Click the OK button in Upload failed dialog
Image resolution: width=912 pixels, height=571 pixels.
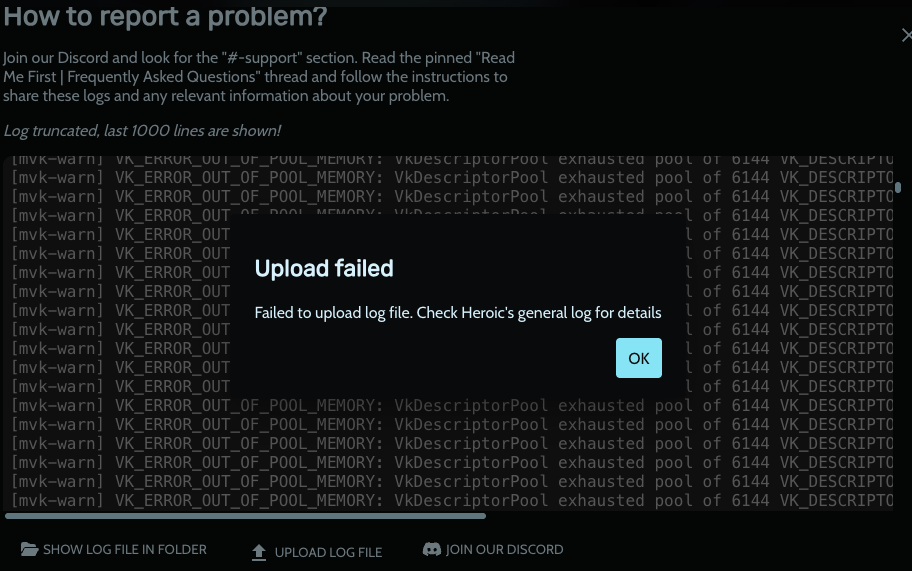pyautogui.click(x=639, y=358)
